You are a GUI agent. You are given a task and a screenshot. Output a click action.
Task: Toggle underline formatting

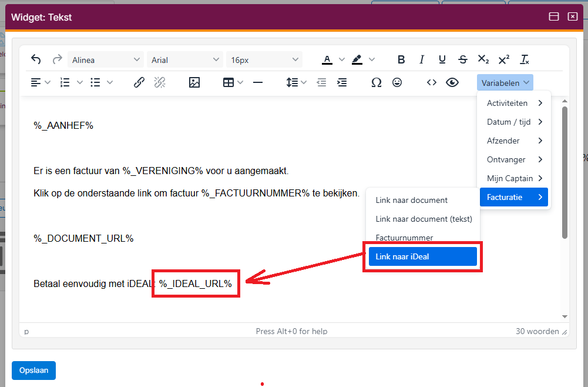tap(442, 59)
